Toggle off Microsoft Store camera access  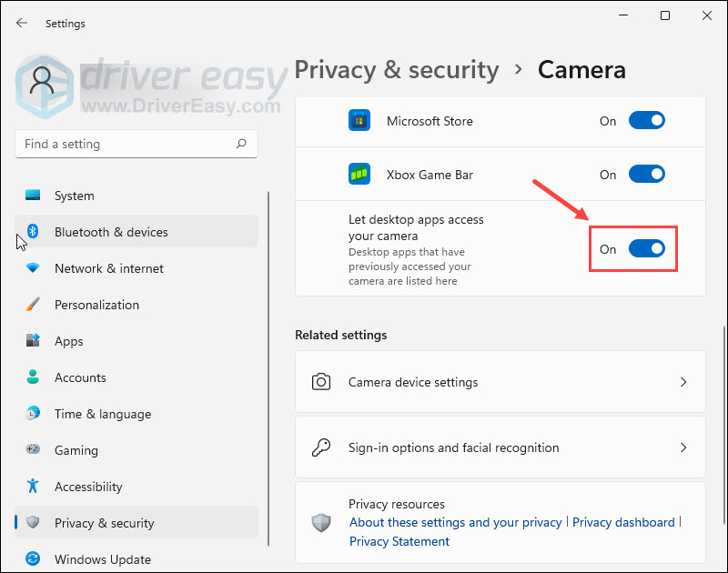(x=646, y=119)
